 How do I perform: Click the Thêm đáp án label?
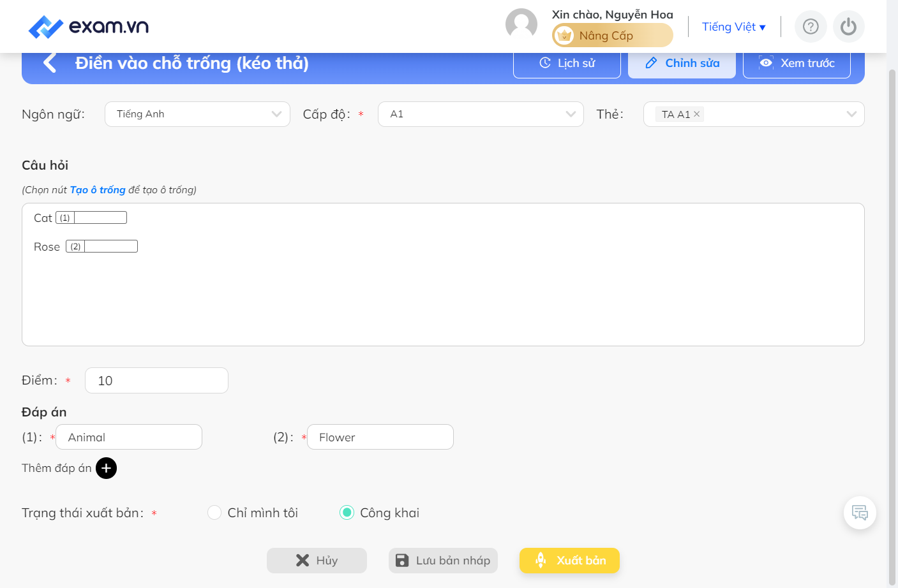pos(57,468)
